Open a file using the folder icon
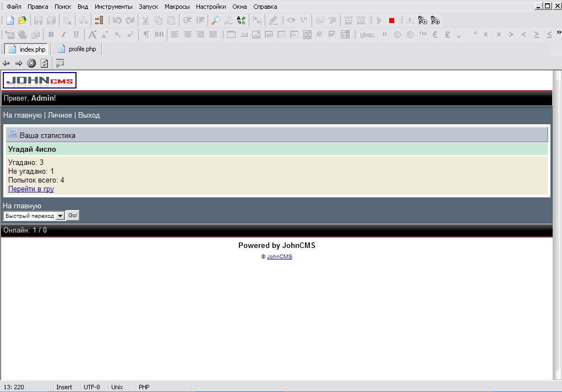The width and height of the screenshot is (562, 392). 22,20
